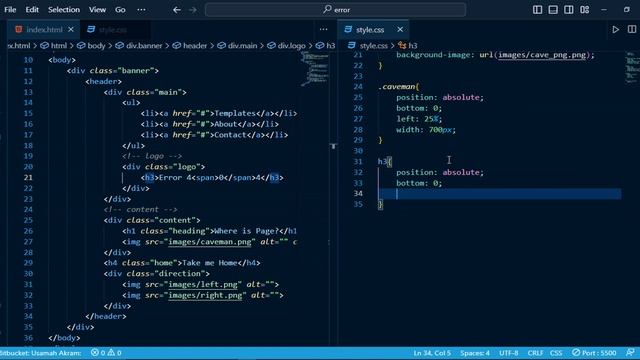Click the left editor minimap
The height and width of the screenshot is (360, 640).
point(315,69)
